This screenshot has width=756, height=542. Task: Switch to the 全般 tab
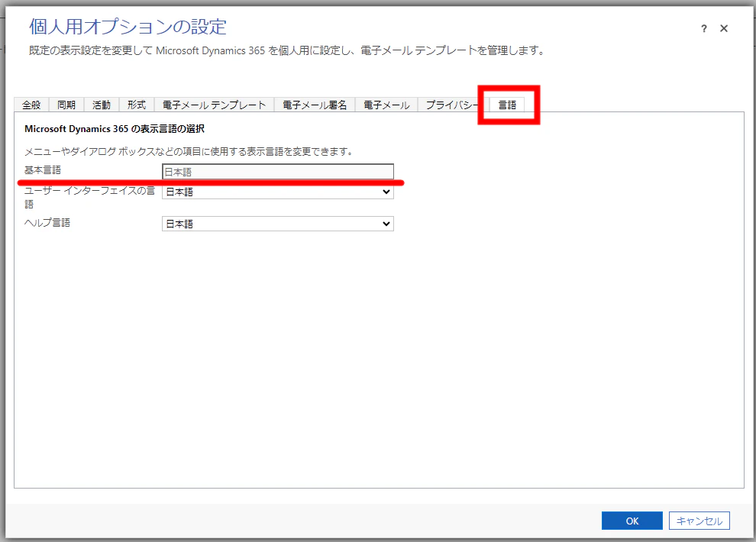pos(31,105)
